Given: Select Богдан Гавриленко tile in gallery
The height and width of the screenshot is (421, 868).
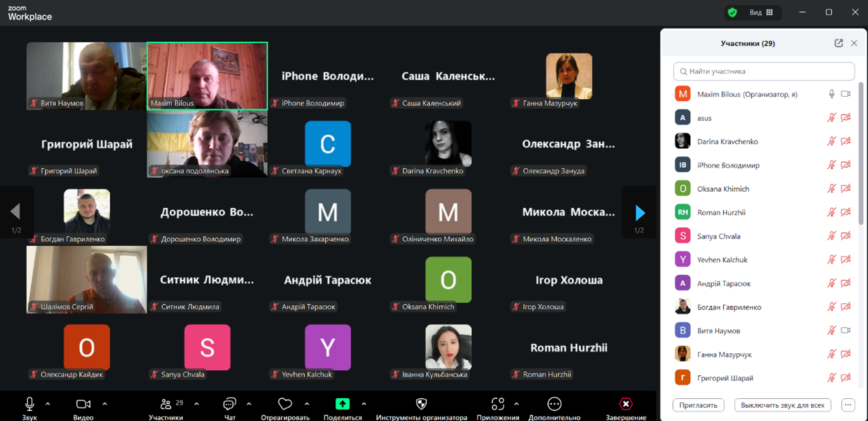Looking at the screenshot, I should pyautogui.click(x=87, y=212).
